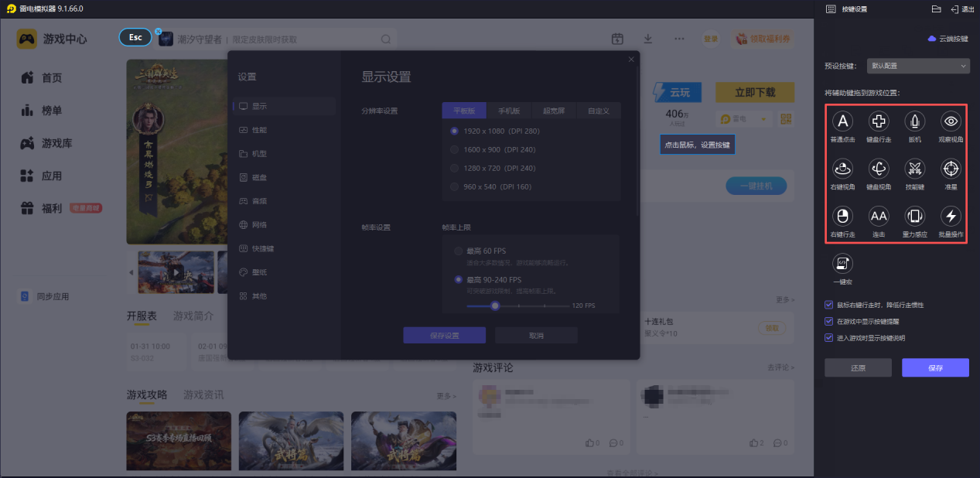Select the 连击 AA combo icon
980x478 pixels.
coord(879,216)
